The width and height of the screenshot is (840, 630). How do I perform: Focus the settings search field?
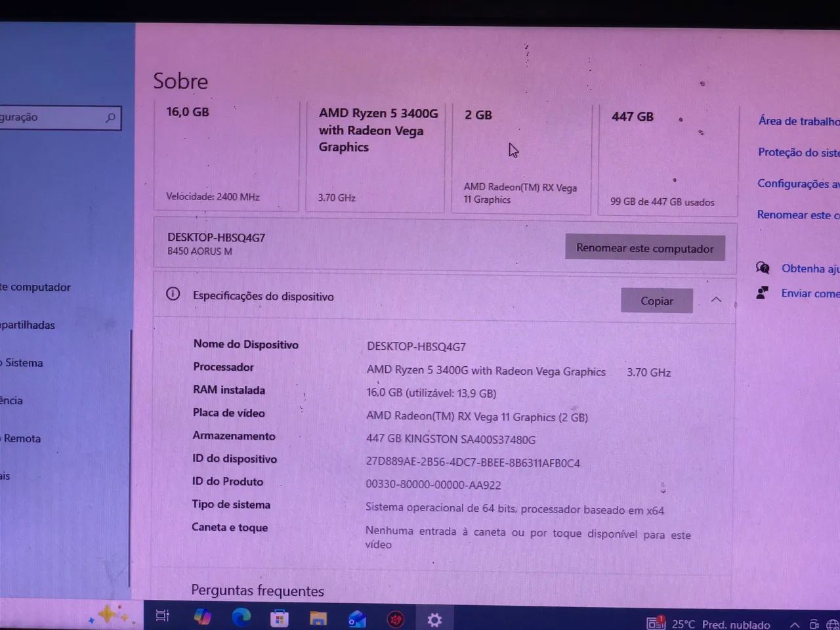tap(60, 117)
